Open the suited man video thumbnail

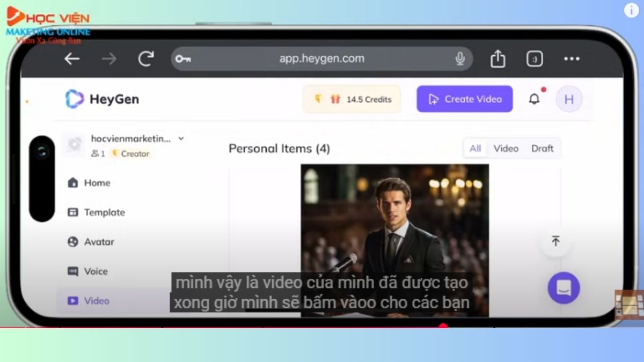394,240
